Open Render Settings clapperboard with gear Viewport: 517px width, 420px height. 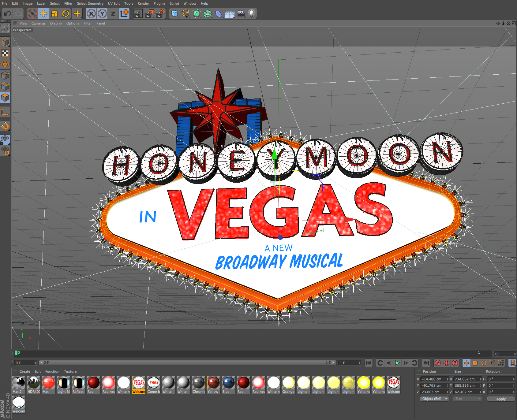160,13
